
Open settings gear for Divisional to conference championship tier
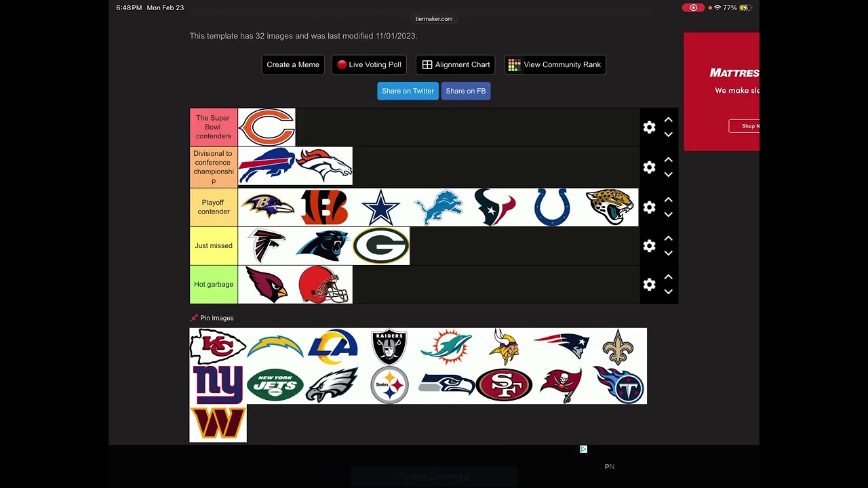650,167
